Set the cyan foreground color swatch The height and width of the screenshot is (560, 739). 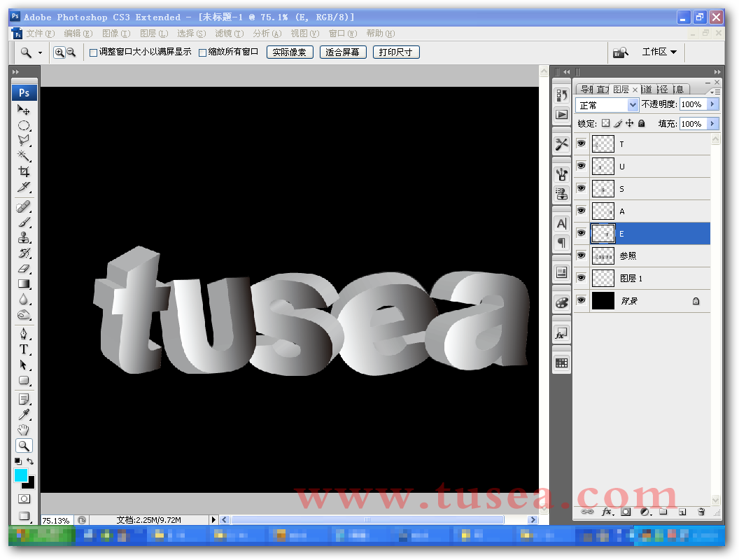(x=20, y=475)
